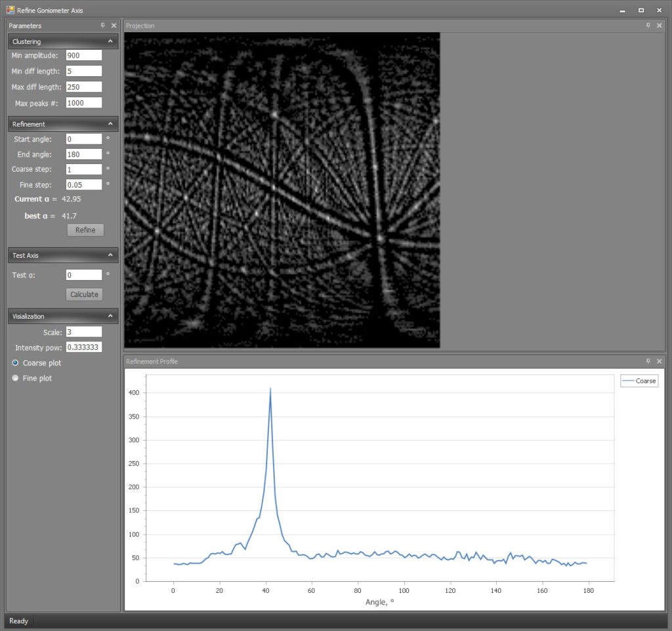
Task: Click the peak of the refinement curve
Action: click(270, 388)
